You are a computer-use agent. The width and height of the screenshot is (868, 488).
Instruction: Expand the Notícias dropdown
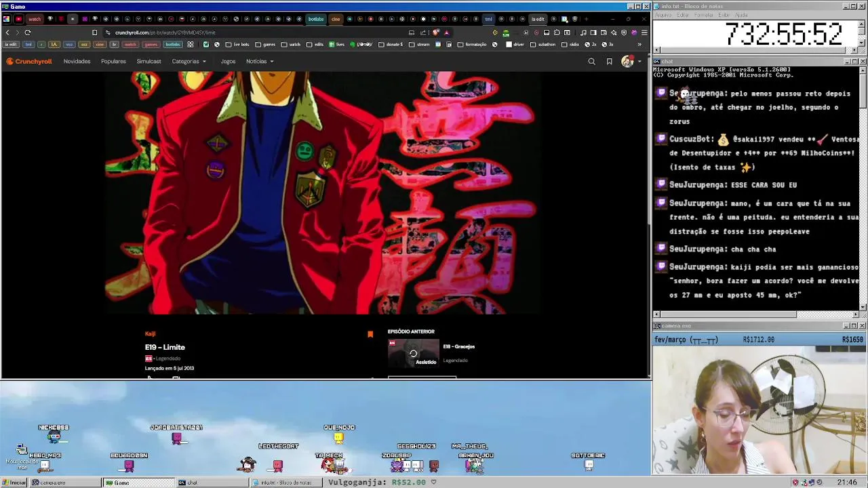point(260,62)
